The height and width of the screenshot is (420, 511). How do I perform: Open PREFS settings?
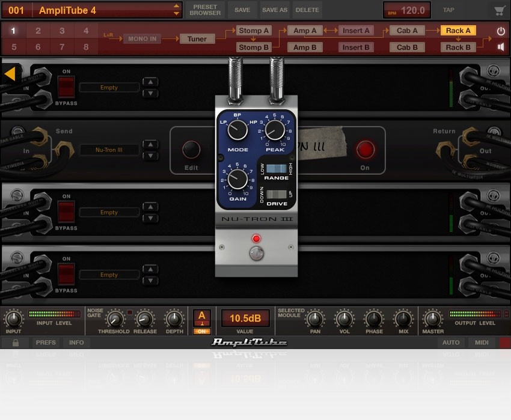(46, 342)
